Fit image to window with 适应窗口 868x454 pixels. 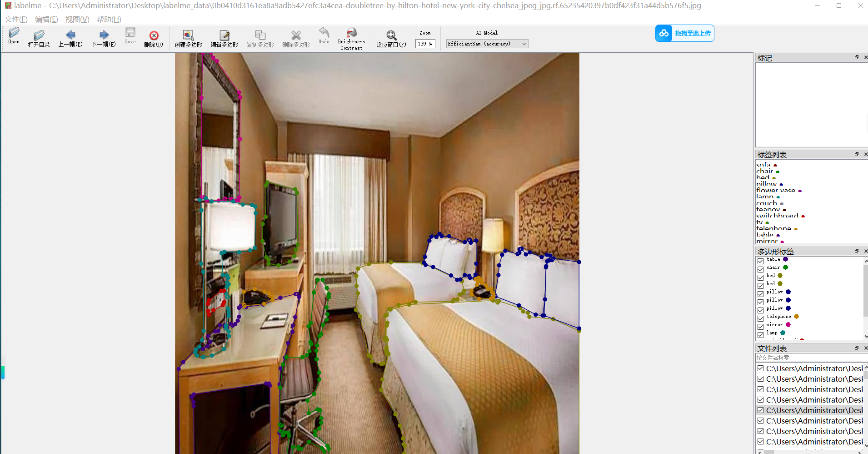(391, 37)
